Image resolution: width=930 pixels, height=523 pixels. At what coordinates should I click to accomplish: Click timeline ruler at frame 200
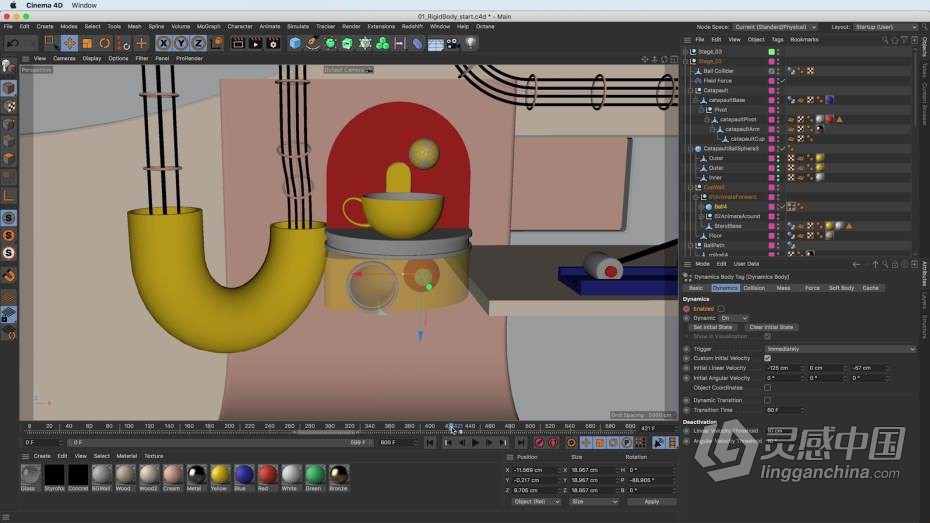(x=229, y=426)
